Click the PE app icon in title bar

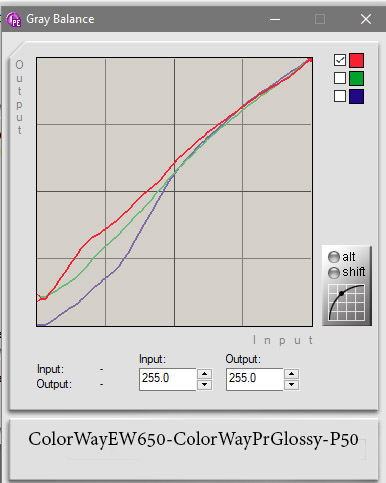(x=14, y=19)
